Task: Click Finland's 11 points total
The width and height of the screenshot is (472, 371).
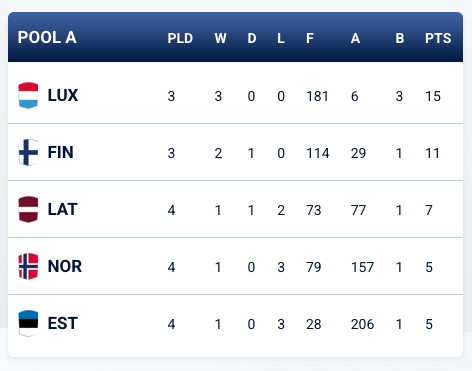Action: pyautogui.click(x=432, y=153)
